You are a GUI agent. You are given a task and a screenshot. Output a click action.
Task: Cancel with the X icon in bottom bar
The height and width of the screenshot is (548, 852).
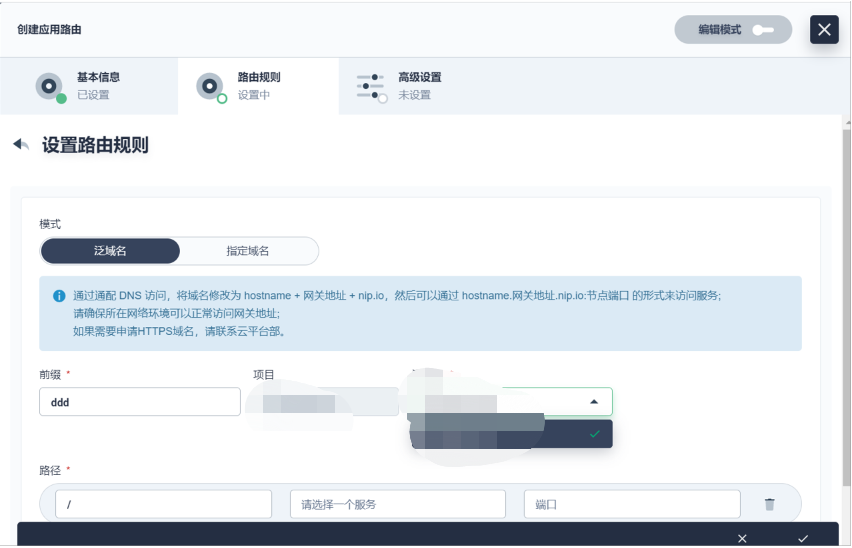coord(742,538)
